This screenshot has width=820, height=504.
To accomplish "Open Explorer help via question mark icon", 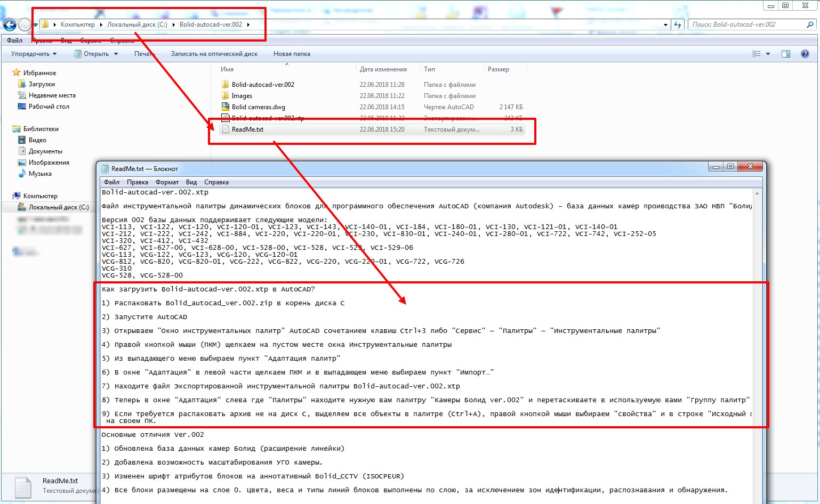I will [x=805, y=54].
